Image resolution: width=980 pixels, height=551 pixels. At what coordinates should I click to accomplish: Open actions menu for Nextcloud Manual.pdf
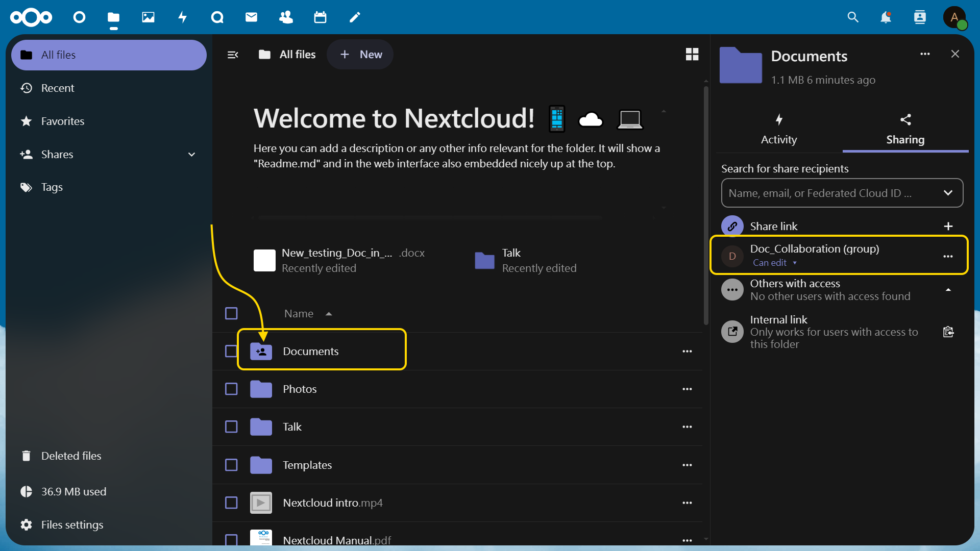tap(687, 540)
